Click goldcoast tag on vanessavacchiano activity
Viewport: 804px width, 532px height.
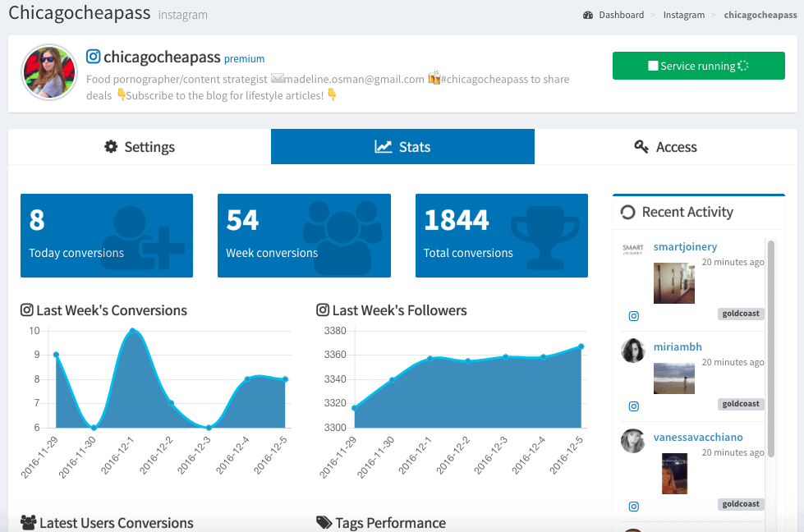[741, 504]
